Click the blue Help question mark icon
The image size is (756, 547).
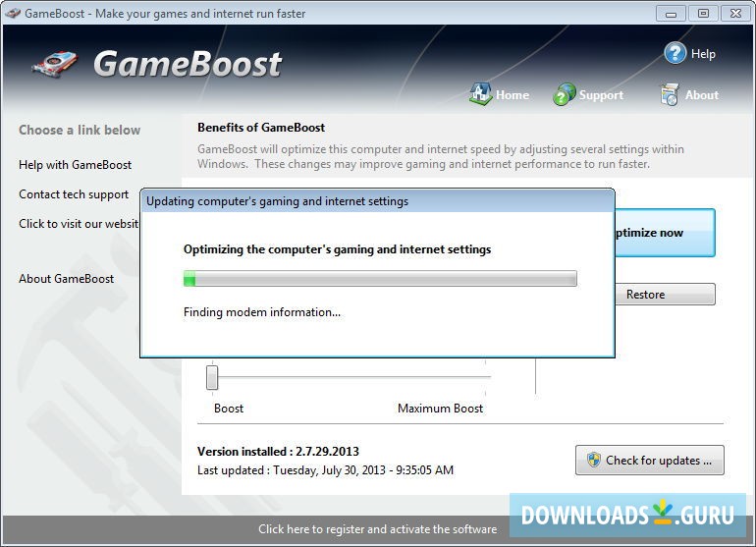pos(675,53)
